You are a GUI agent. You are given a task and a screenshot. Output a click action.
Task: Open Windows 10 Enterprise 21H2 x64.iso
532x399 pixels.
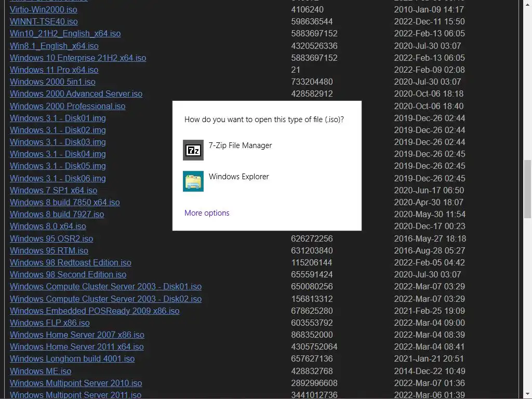tap(78, 58)
